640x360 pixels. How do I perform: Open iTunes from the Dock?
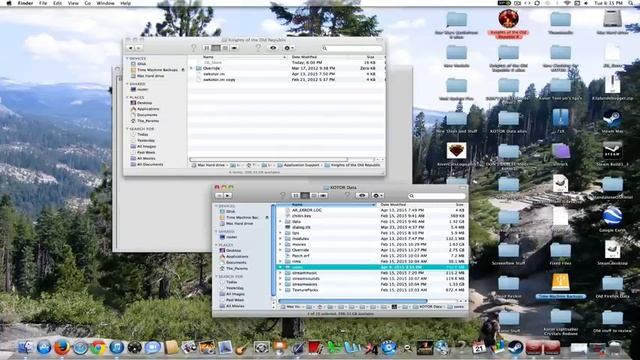pos(116,348)
